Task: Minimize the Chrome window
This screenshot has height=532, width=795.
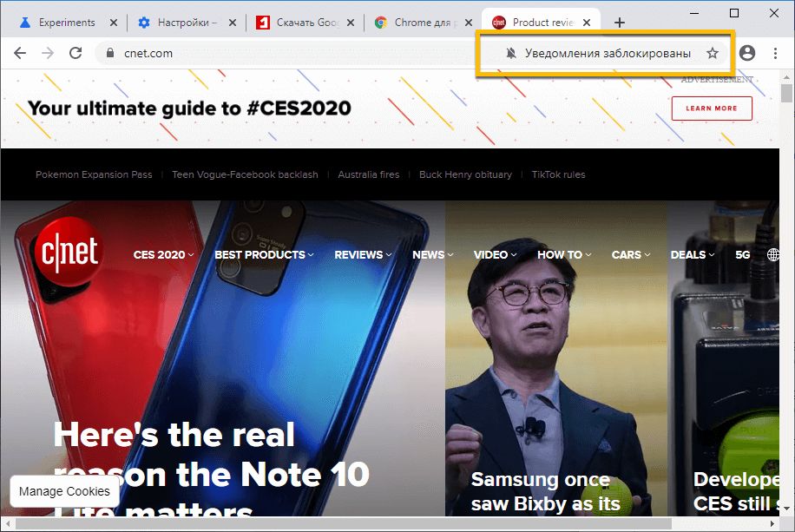Action: 694,13
